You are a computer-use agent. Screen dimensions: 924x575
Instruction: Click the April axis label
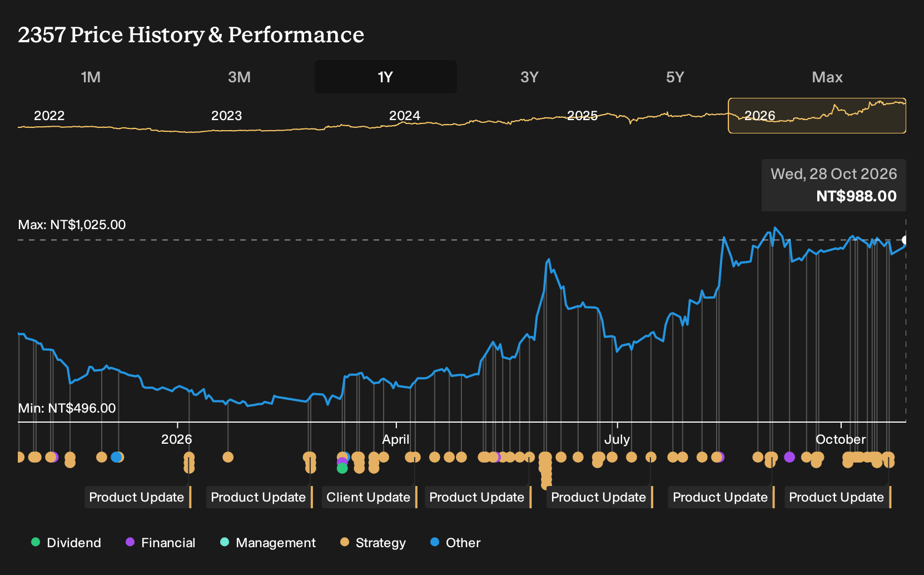(396, 439)
